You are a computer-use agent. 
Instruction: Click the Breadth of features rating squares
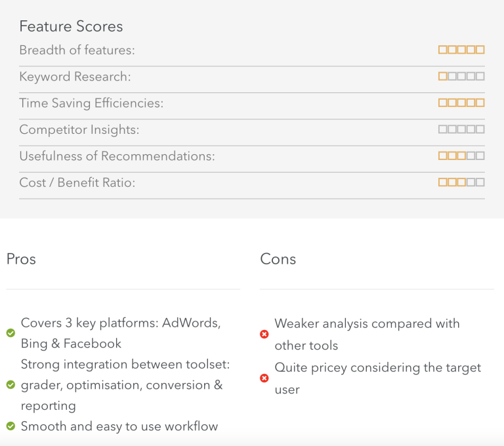click(x=461, y=50)
